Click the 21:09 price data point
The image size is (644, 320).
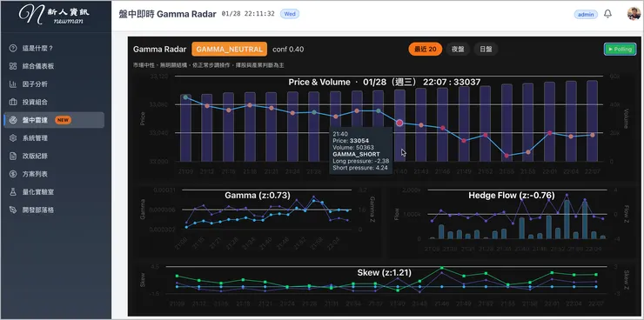tap(185, 97)
